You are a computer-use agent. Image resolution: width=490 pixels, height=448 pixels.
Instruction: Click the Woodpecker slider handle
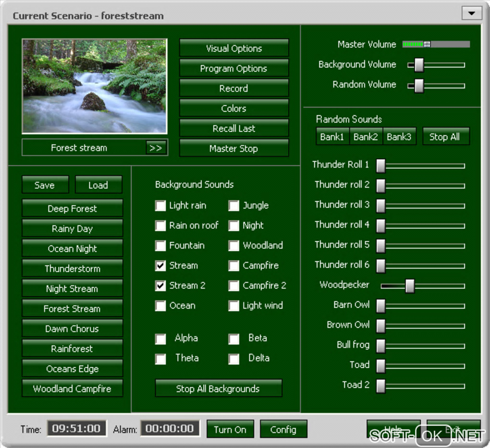[410, 286]
